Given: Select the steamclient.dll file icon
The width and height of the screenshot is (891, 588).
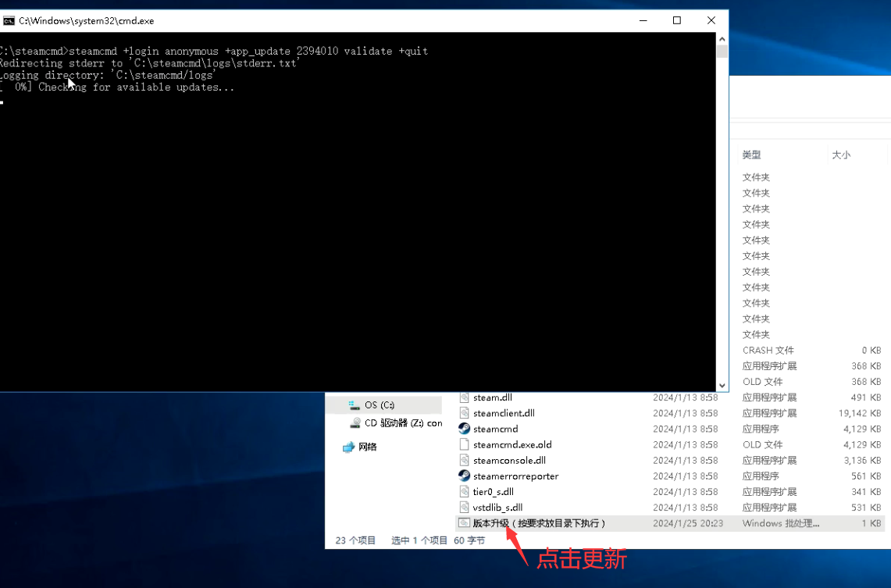Looking at the screenshot, I should (x=464, y=413).
